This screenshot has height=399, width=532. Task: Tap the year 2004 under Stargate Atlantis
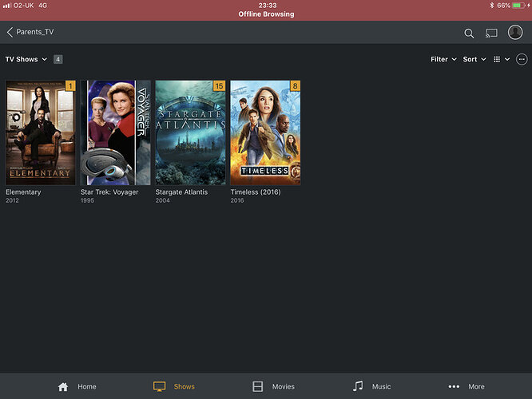[x=162, y=200]
